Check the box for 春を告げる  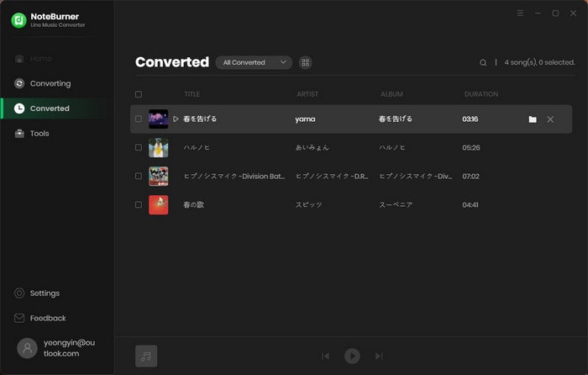tap(139, 119)
